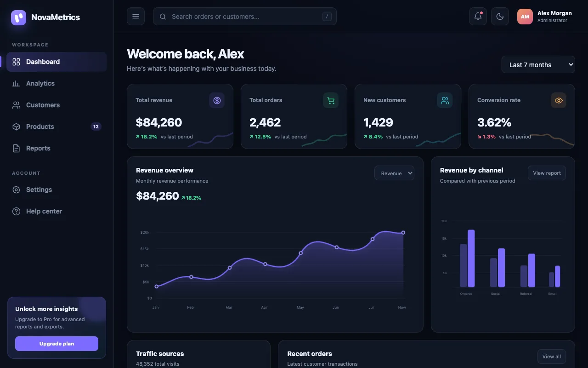Open the Dashboard menu item
The image size is (588, 368).
coord(57,62)
